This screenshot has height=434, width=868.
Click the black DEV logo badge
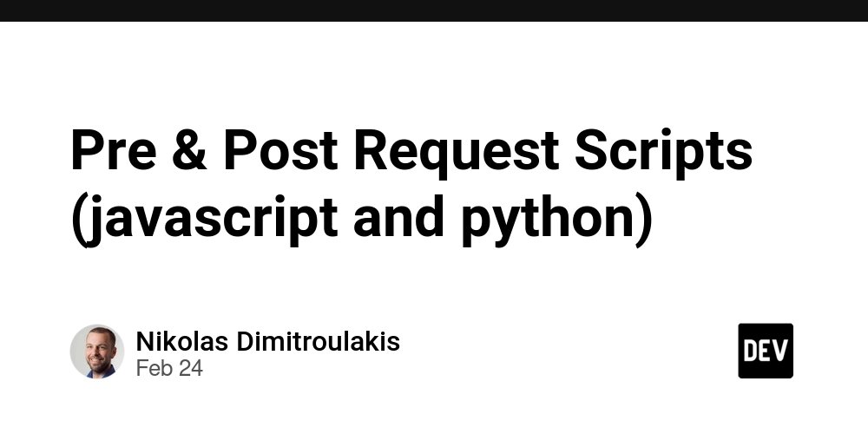pos(766,351)
